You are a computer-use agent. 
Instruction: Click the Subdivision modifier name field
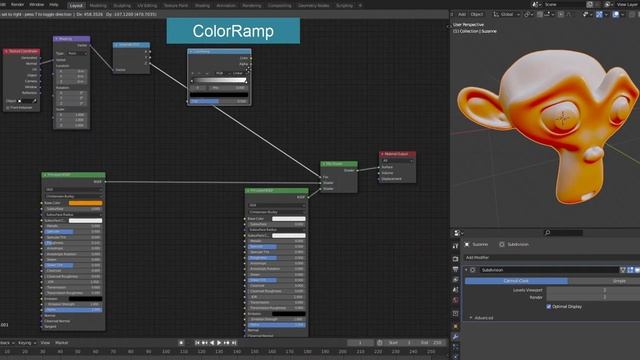pyautogui.click(x=548, y=270)
